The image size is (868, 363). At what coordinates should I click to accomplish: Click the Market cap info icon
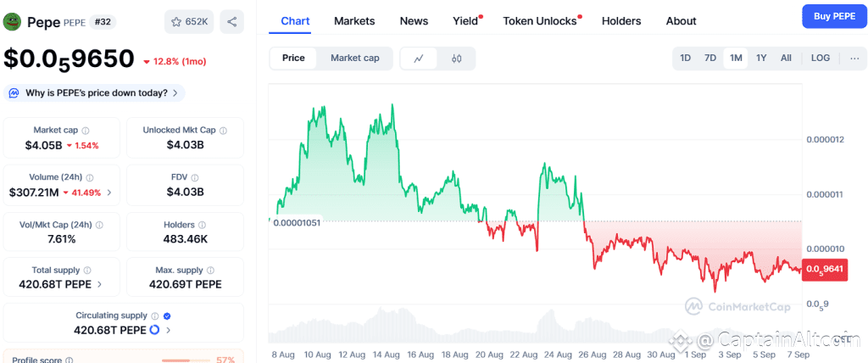pos(86,131)
